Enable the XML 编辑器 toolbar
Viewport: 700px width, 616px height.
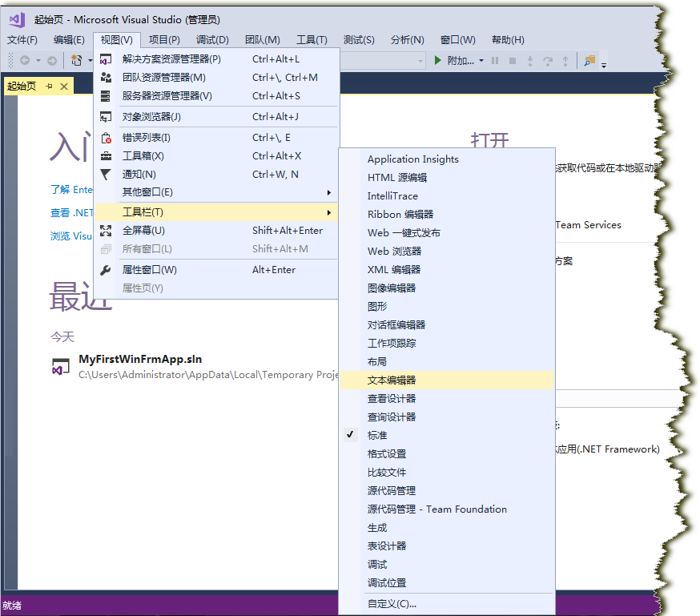coord(446,270)
